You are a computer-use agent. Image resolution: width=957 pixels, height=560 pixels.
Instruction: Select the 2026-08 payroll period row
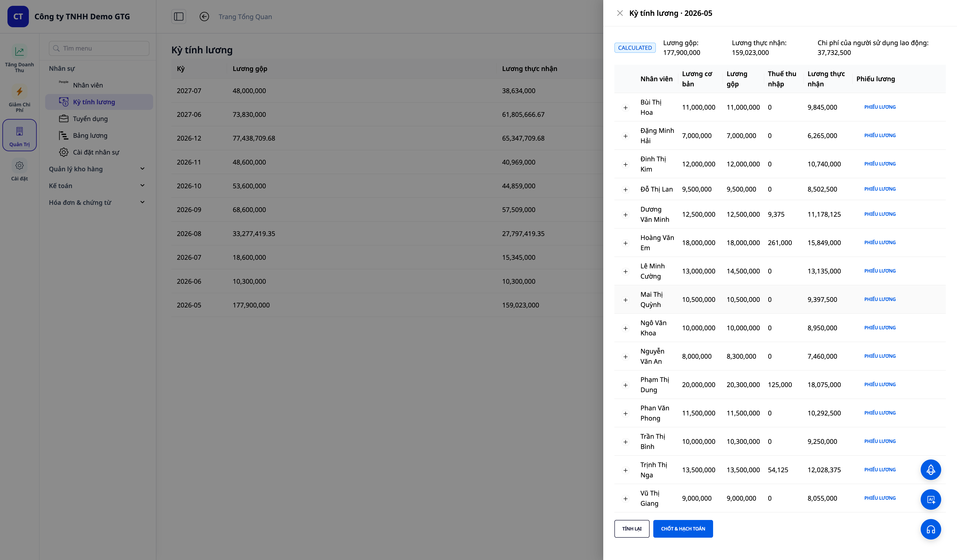[387, 234]
